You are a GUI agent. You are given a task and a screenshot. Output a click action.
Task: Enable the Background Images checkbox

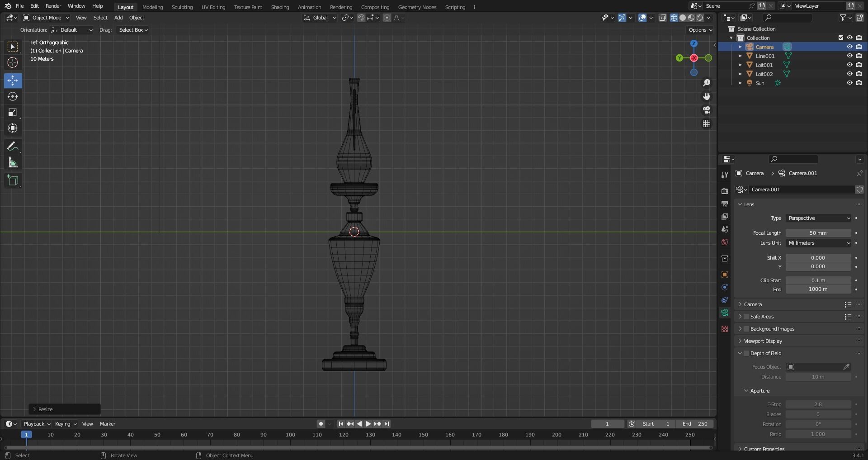[746, 329]
